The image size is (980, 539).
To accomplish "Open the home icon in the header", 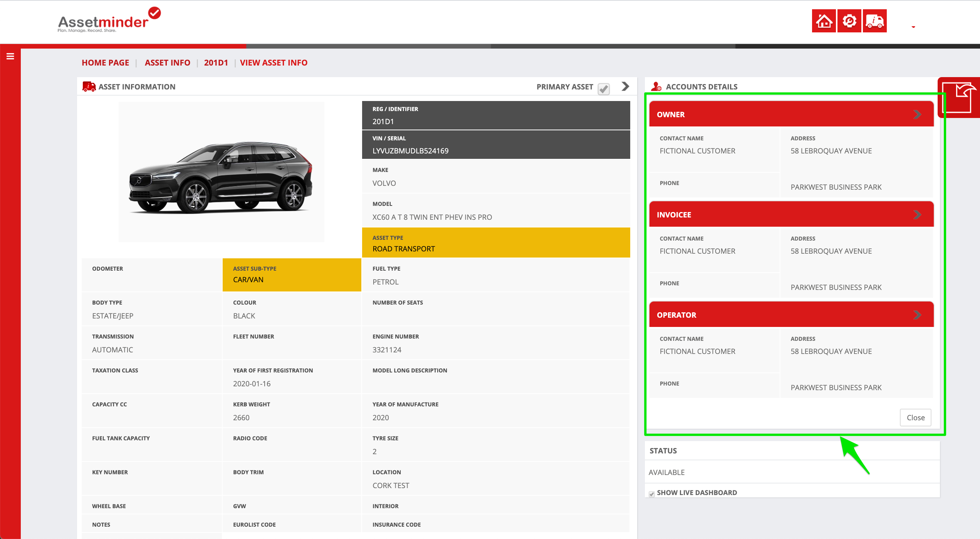I will click(x=824, y=21).
